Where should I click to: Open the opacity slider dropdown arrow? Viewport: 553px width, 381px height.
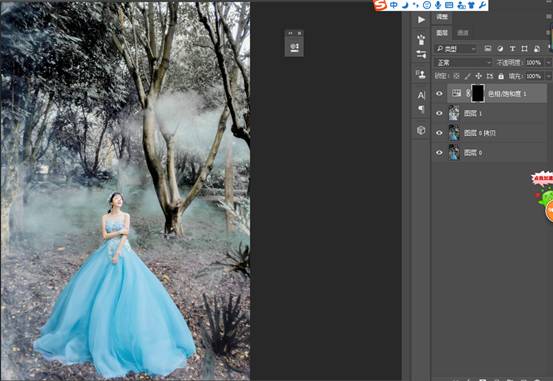[x=548, y=63]
